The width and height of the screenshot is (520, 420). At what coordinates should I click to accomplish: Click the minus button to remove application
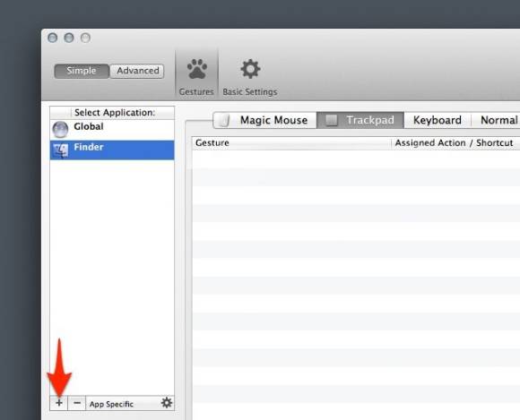77,403
